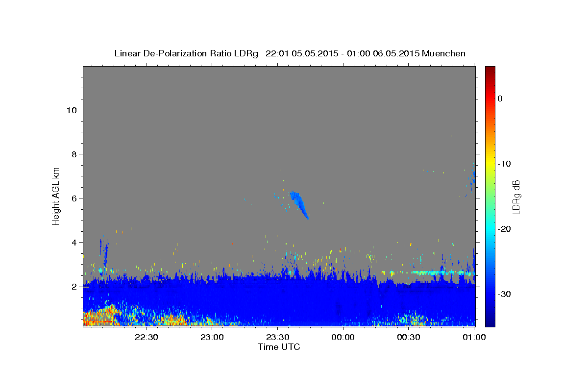Click the orange-red high LDR patch at lower left
Screen dimensions: 588x392
[99, 316]
